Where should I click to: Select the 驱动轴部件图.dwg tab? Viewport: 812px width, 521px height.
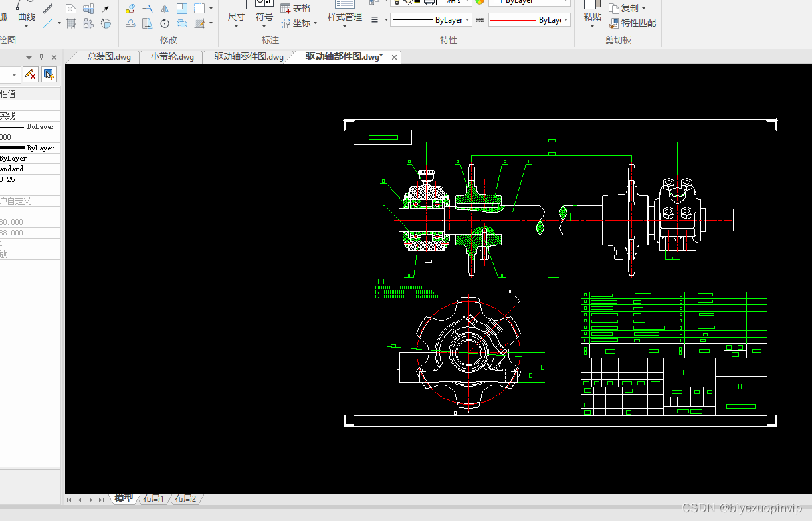pyautogui.click(x=344, y=57)
